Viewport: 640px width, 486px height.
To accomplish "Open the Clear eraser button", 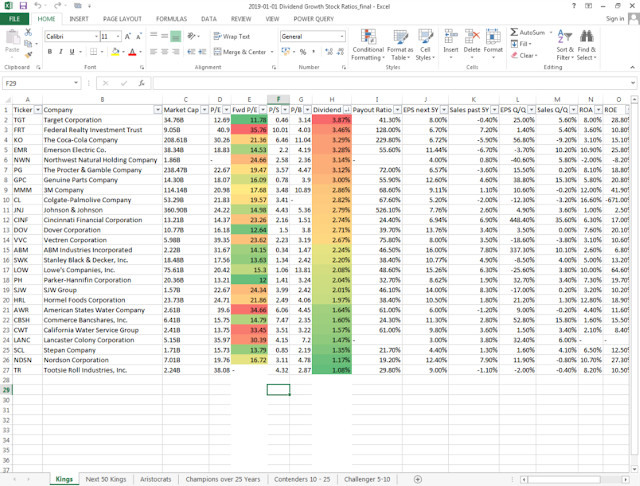I will 524,55.
